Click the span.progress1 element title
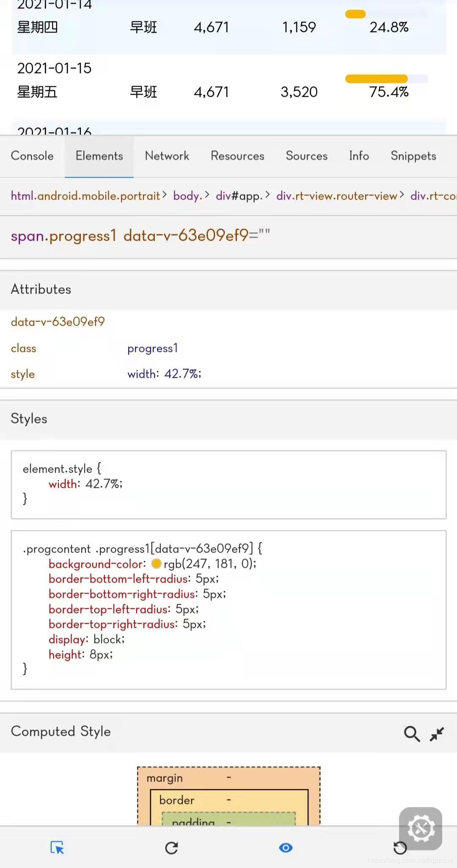 click(140, 236)
